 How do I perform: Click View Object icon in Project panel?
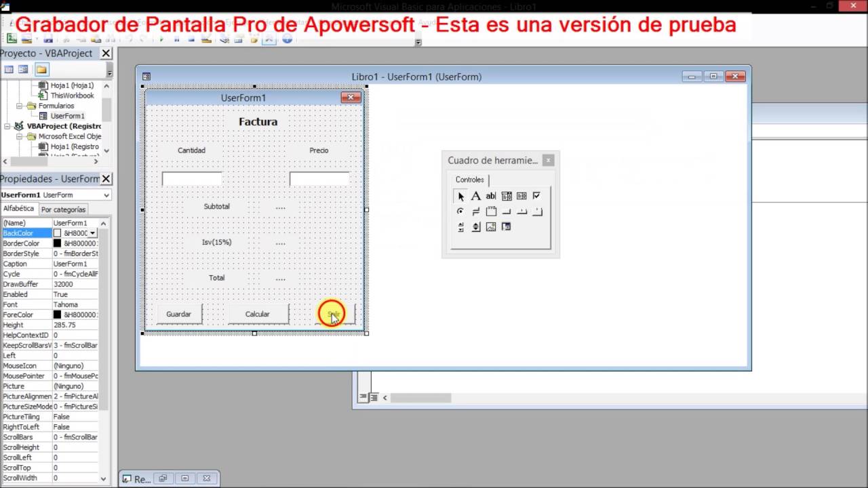23,69
